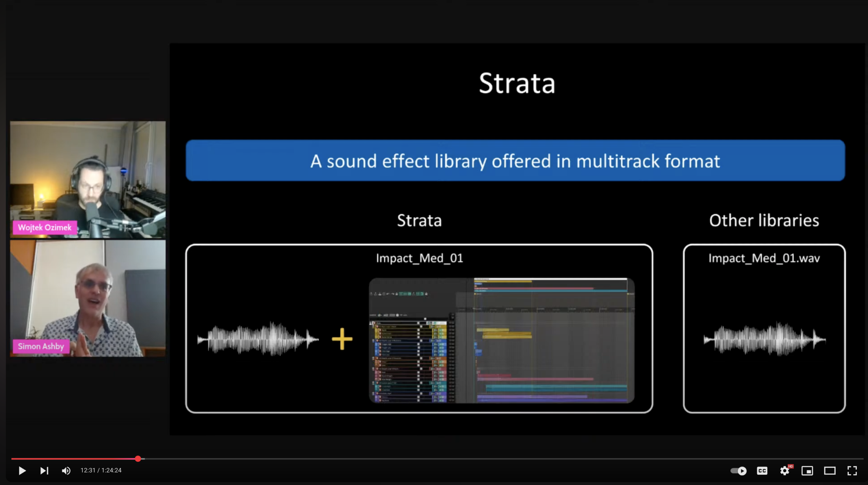Screen dimensions: 868x485
Task: Click the multitrack project screenshot
Action: [501, 340]
